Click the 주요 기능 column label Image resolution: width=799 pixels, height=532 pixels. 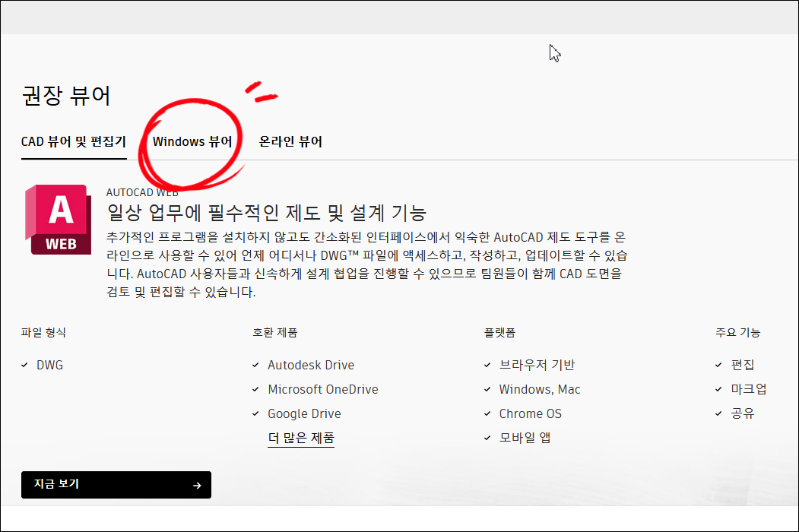coord(737,333)
